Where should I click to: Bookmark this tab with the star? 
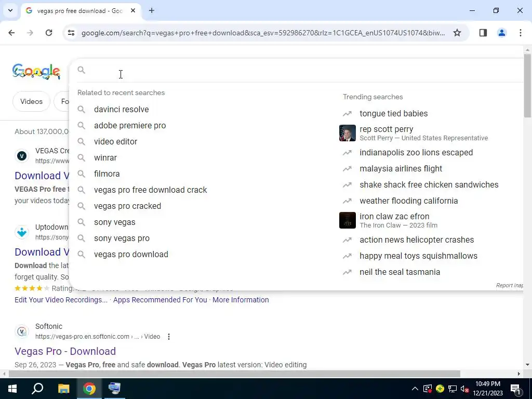pos(457,33)
